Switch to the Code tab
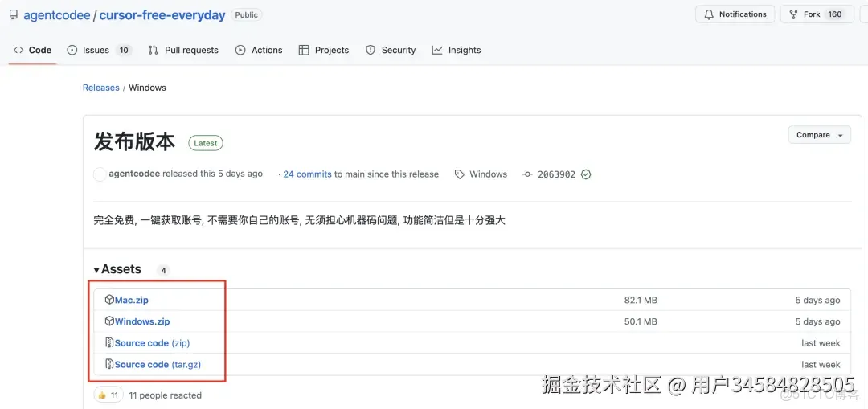Screen dimensions: 868x409 click(x=33, y=50)
